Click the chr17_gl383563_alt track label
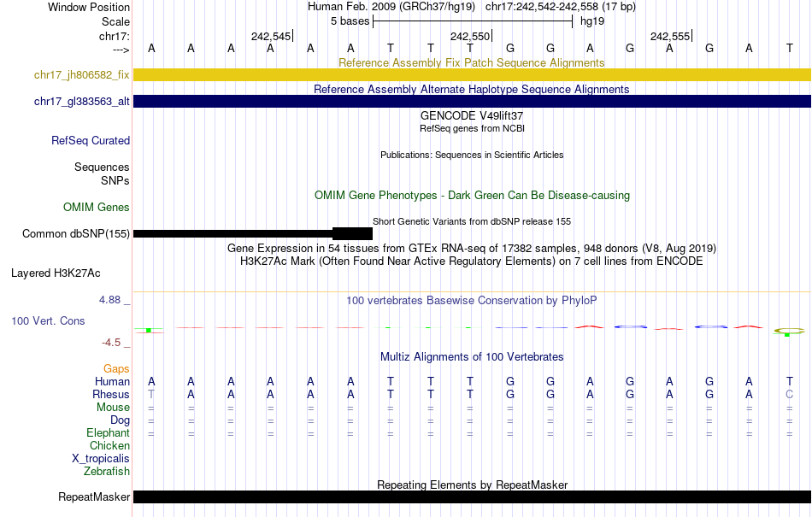Viewport: 812px width, 517px height. (82, 102)
